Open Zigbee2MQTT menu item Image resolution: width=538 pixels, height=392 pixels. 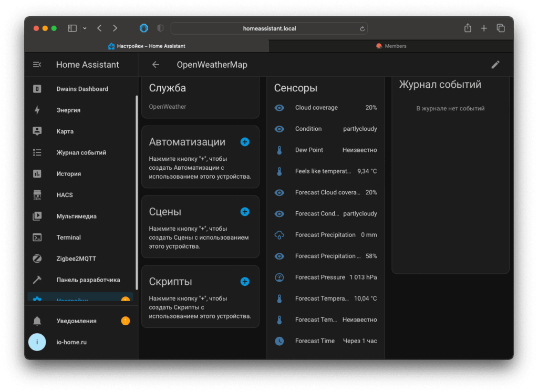(81, 259)
